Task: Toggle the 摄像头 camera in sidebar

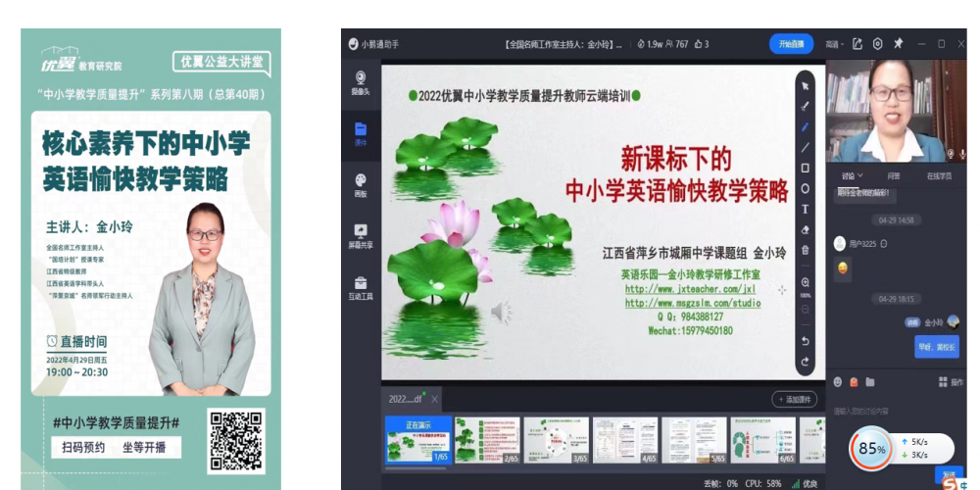Action: pos(360,81)
